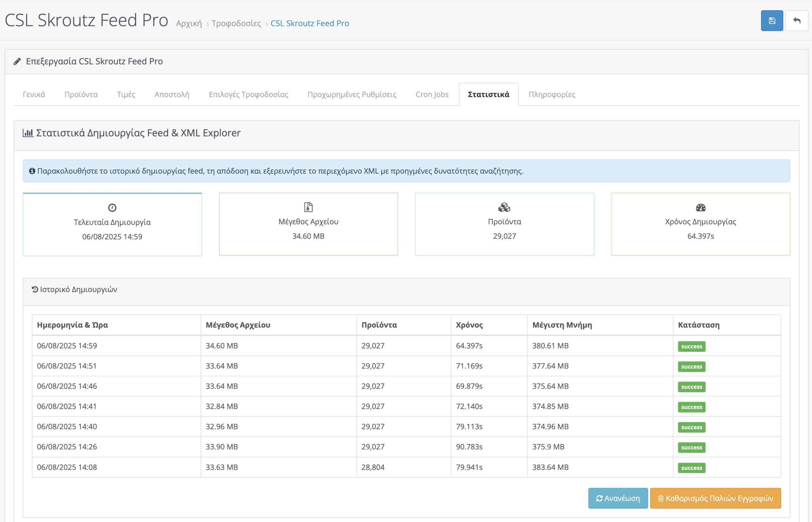The height and width of the screenshot is (522, 812).
Task: Go to Επιλογές Τροφοδοσίας tab
Action: [x=248, y=94]
